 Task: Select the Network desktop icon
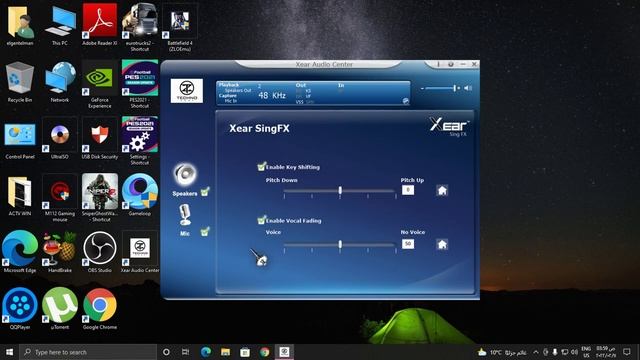pyautogui.click(x=60, y=82)
